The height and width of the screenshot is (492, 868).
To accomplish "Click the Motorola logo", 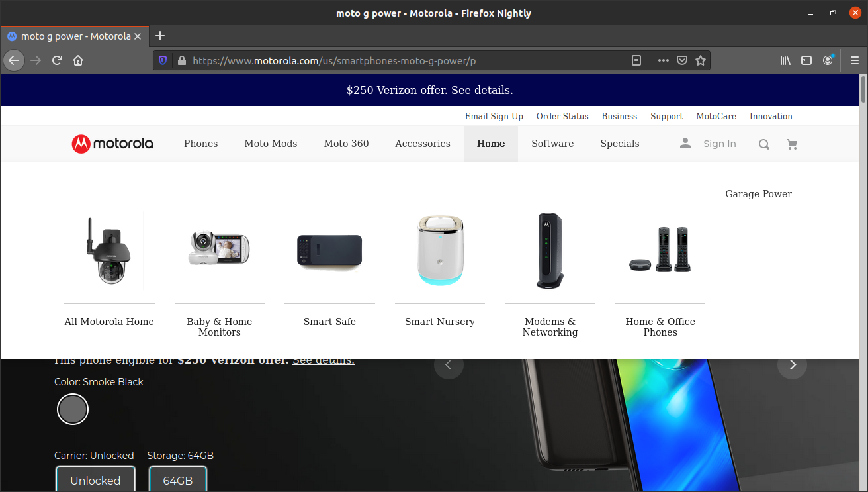I will tap(112, 144).
